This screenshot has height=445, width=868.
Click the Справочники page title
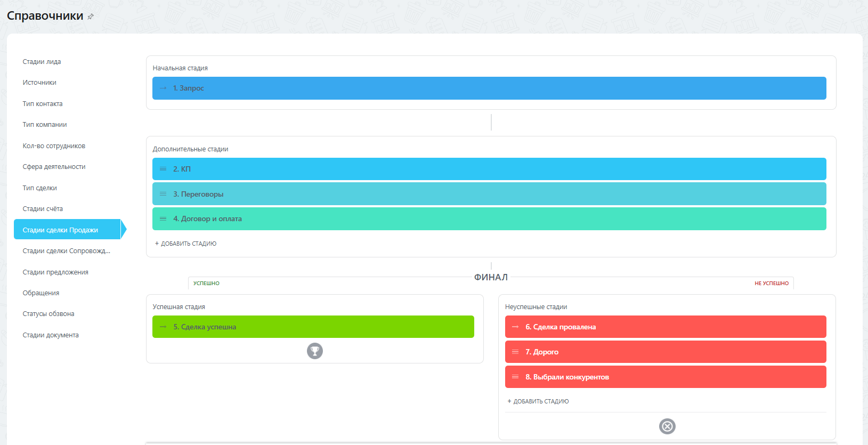(x=45, y=16)
